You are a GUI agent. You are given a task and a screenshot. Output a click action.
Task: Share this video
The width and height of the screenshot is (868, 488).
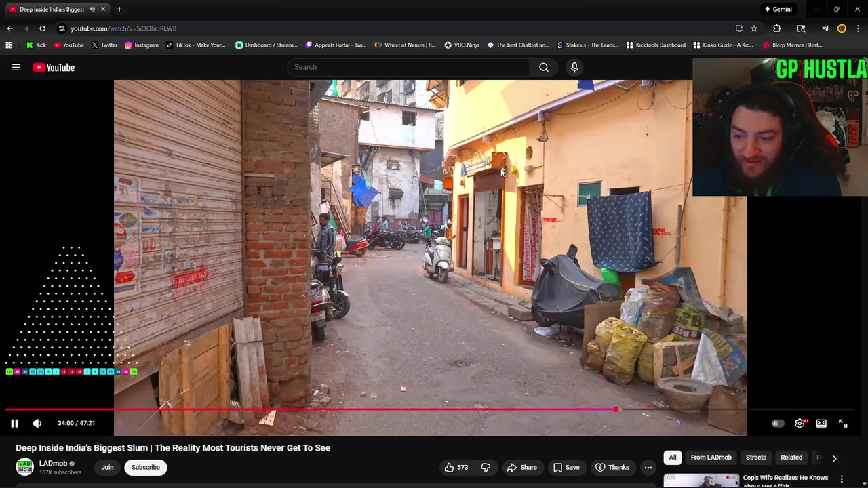522,467
